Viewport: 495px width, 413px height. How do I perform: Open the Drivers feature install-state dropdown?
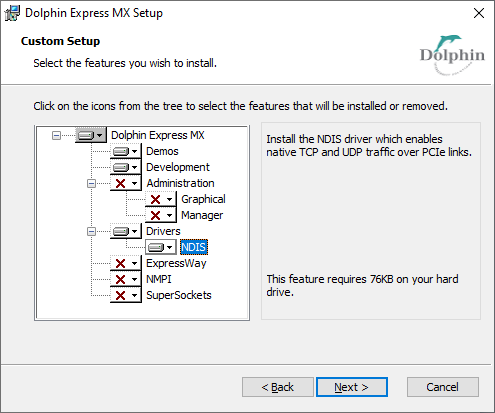(126, 231)
